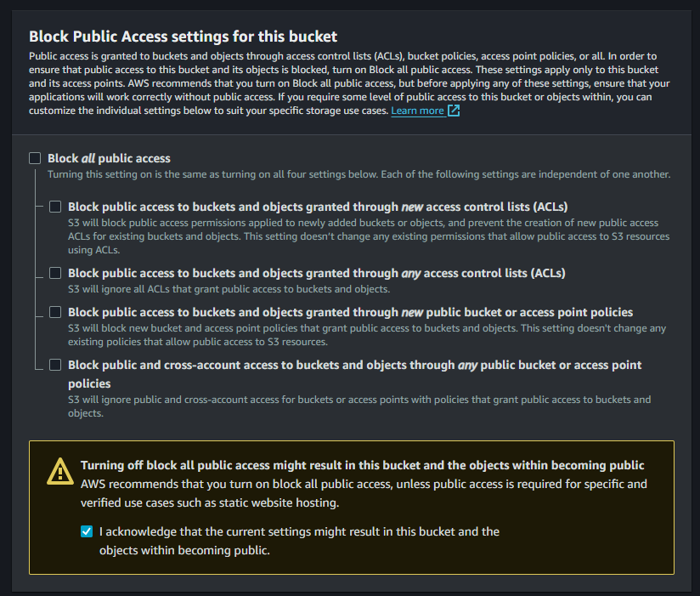
Task: Click the any public bucket policies label text
Action: click(354, 365)
